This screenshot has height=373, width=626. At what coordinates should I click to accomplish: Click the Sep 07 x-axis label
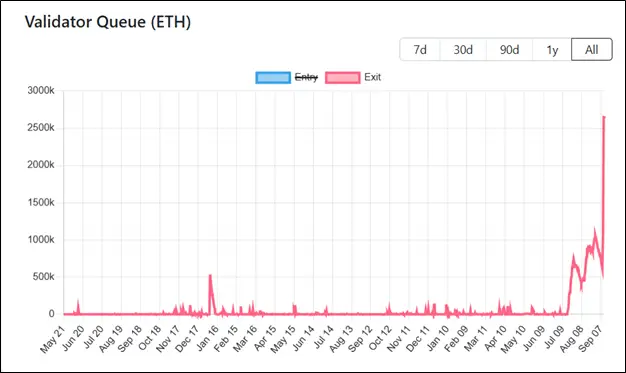click(592, 338)
